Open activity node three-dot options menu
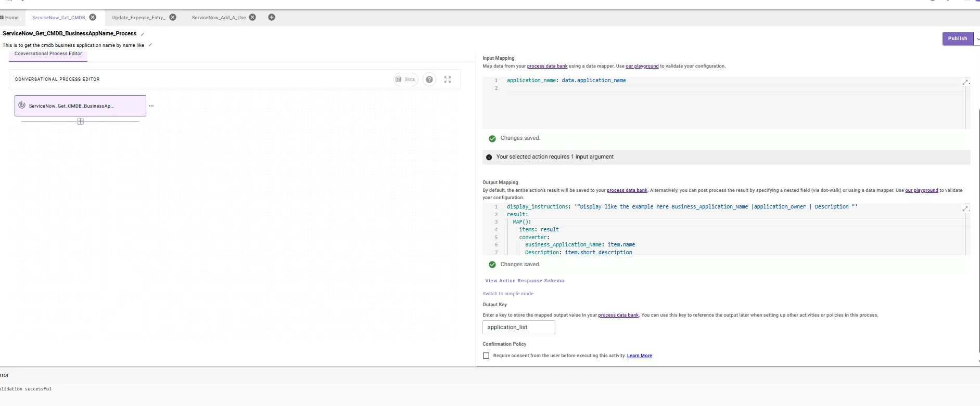The height and width of the screenshot is (406, 980). coord(151,106)
